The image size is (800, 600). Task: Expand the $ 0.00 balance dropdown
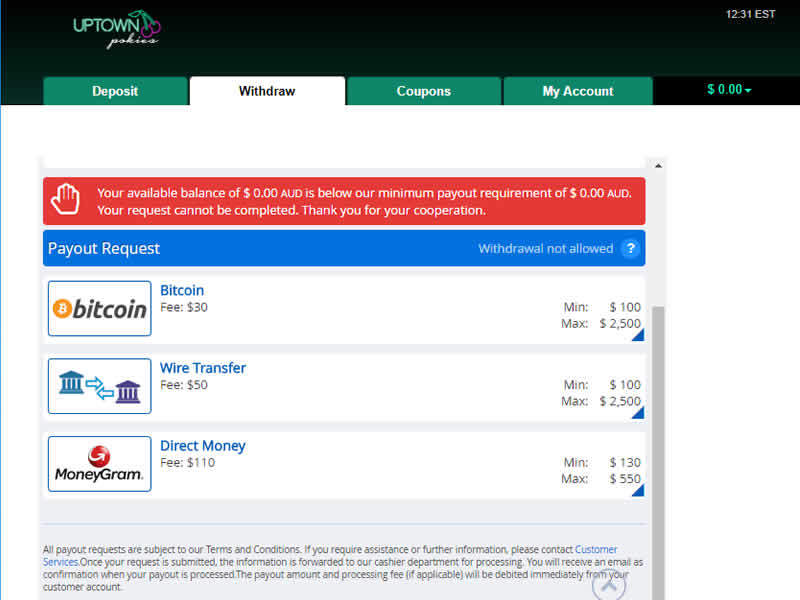point(729,90)
